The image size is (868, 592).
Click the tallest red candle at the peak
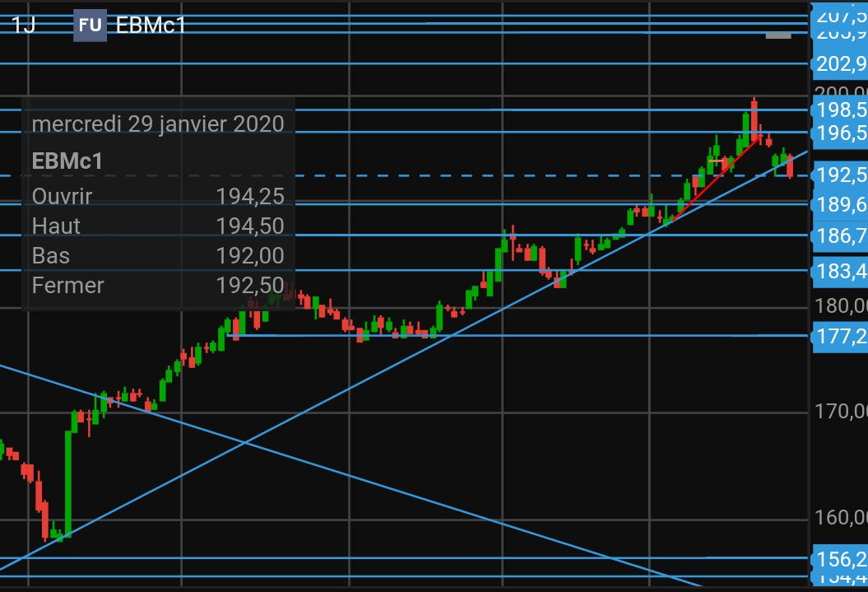tap(754, 119)
